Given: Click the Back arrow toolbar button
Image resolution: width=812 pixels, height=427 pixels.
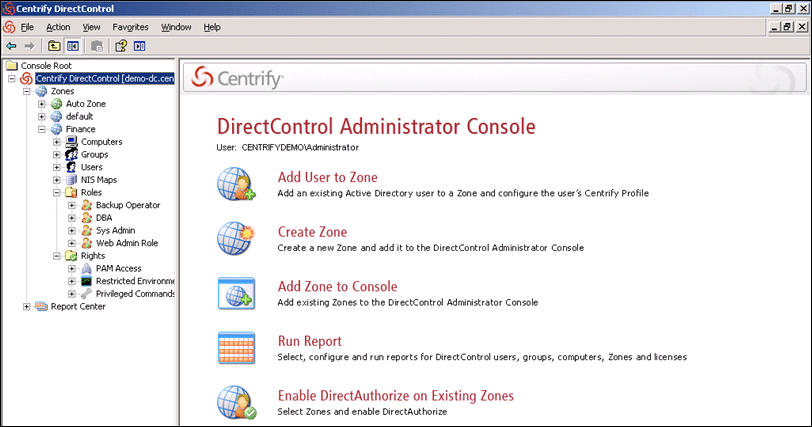Looking at the screenshot, I should (x=11, y=46).
